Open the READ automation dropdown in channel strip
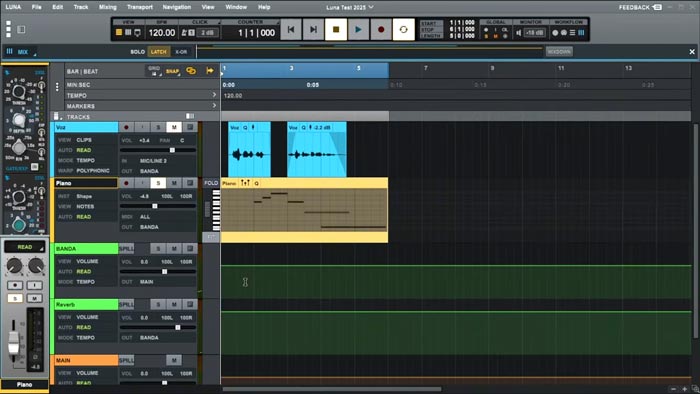 [x=25, y=247]
